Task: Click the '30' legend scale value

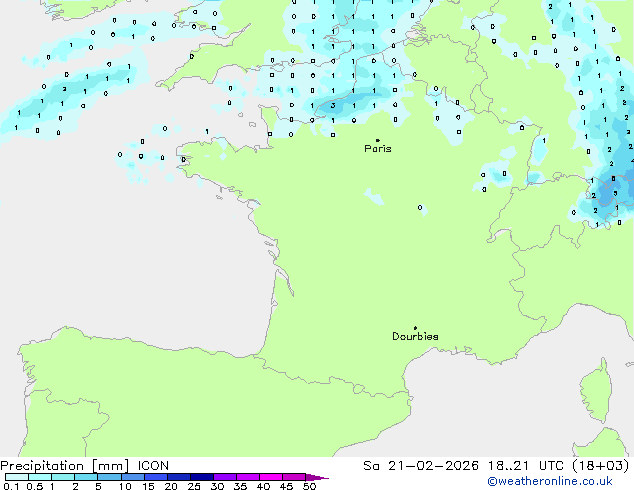Action: click(x=217, y=486)
